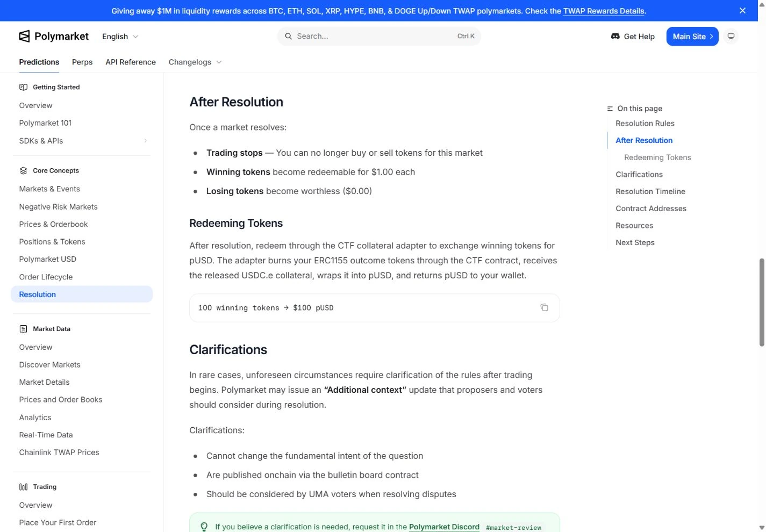Click the search magnifier icon
The height and width of the screenshot is (532, 766).
click(289, 36)
